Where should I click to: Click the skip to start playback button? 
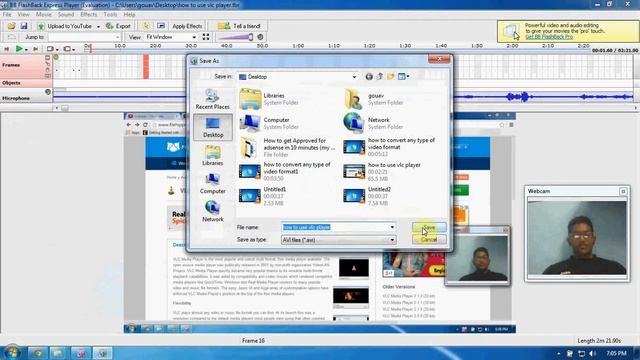click(7, 49)
